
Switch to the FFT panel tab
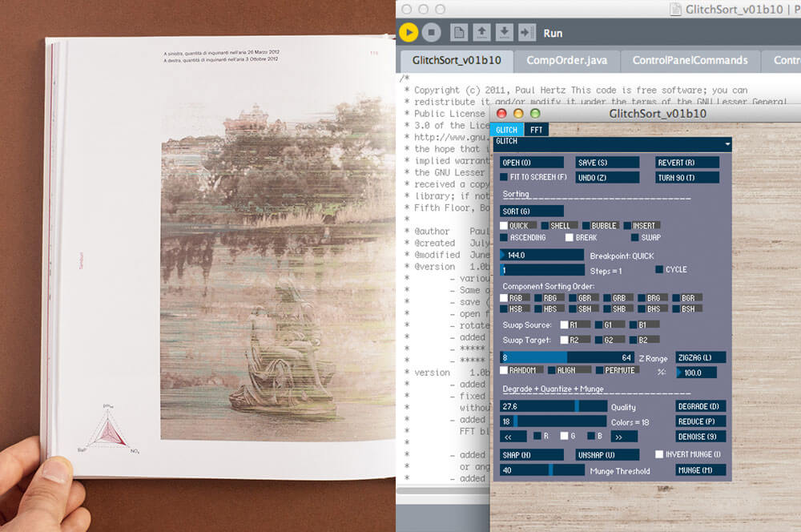[537, 130]
